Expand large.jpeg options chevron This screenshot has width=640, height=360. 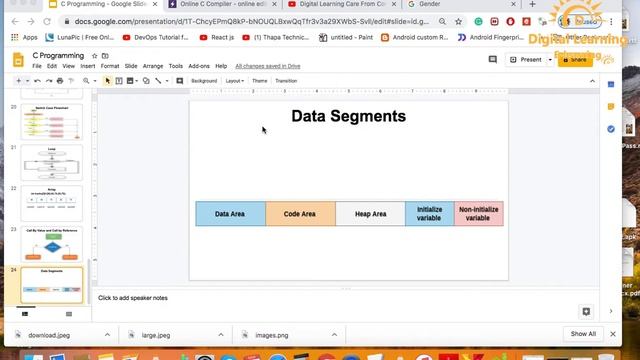(x=221, y=335)
